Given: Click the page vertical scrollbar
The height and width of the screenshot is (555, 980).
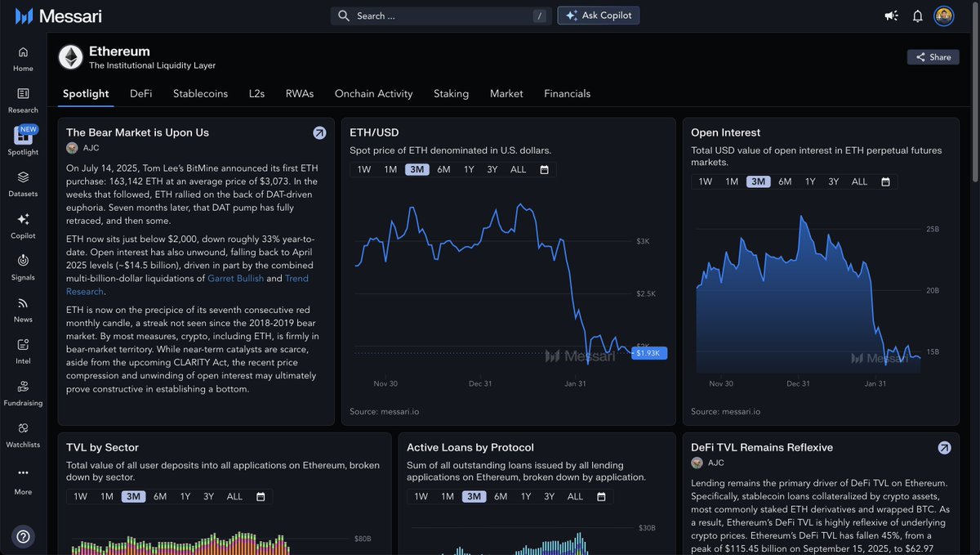Looking at the screenshot, I should coord(976,92).
